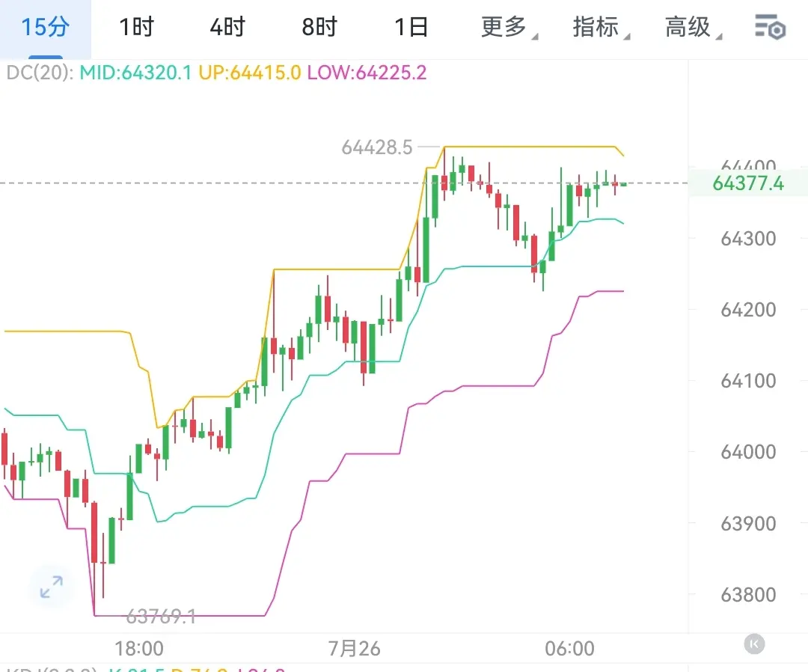The image size is (808, 672).
Task: Switch to the 4时 timeframe
Action: point(227,27)
